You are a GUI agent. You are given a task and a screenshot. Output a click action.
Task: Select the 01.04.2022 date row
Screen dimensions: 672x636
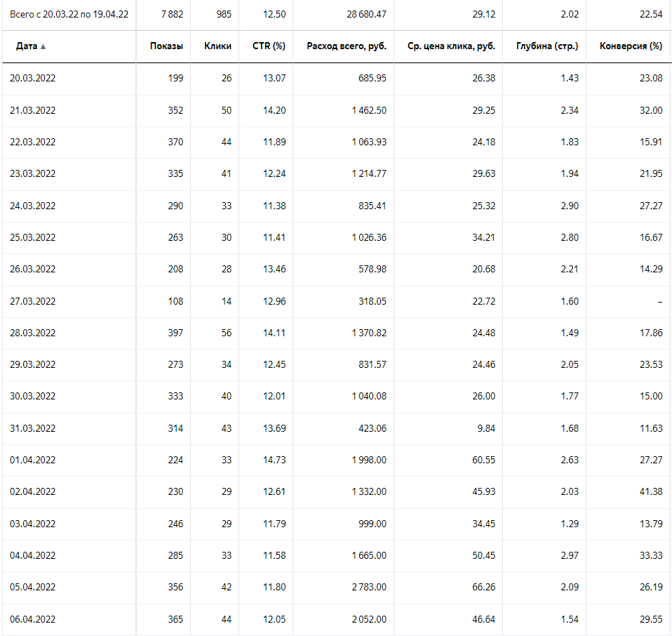point(32,460)
